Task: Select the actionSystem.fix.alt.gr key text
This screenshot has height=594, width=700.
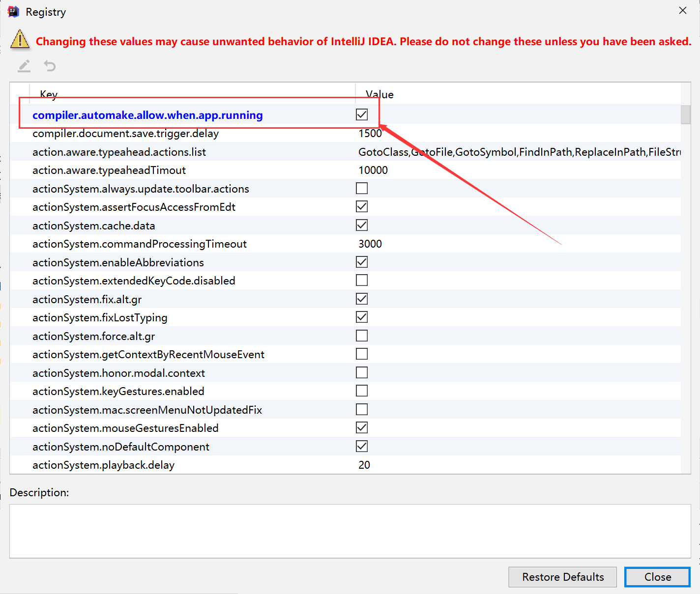Action: point(87,299)
